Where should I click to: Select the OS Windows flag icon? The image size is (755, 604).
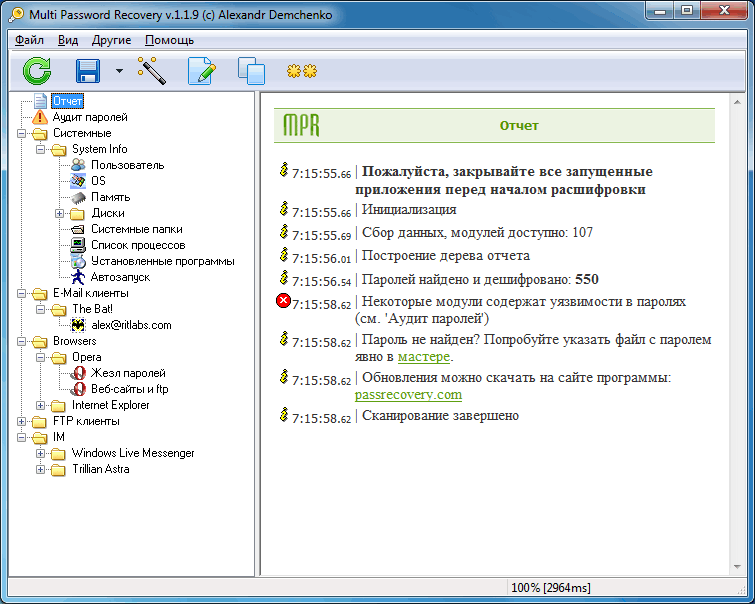pos(78,181)
